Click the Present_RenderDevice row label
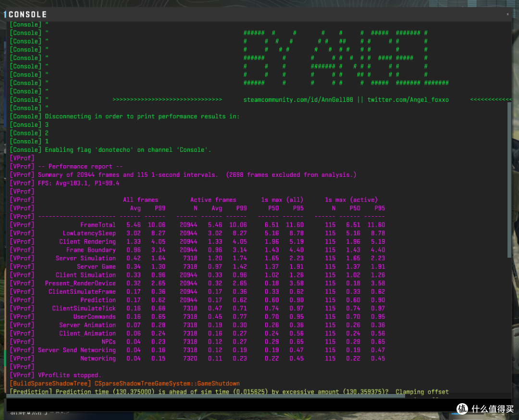The height and width of the screenshot is (420, 519). [x=80, y=284]
